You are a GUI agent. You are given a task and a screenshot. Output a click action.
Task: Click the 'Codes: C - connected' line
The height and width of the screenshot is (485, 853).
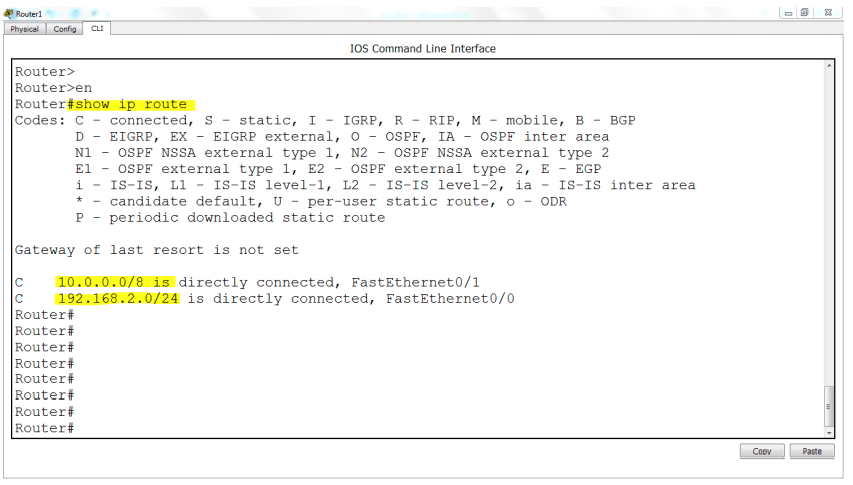(x=325, y=121)
